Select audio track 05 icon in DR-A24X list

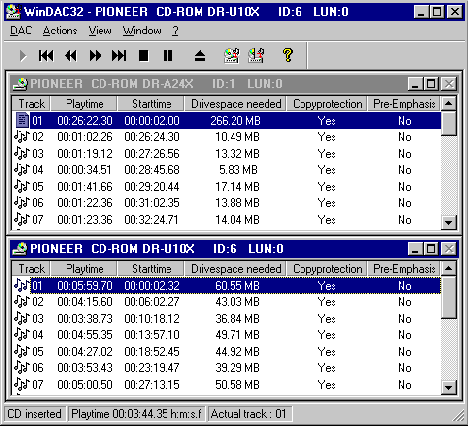[x=22, y=186]
